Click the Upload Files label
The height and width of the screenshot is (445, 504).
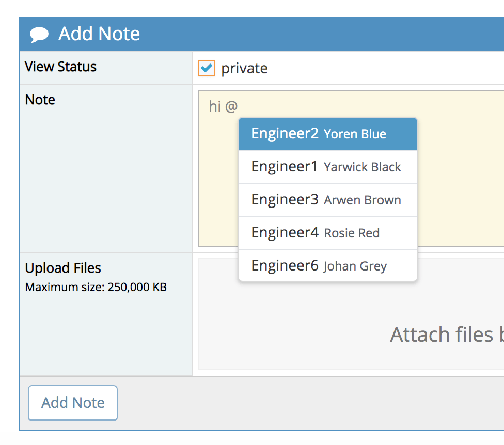[63, 268]
